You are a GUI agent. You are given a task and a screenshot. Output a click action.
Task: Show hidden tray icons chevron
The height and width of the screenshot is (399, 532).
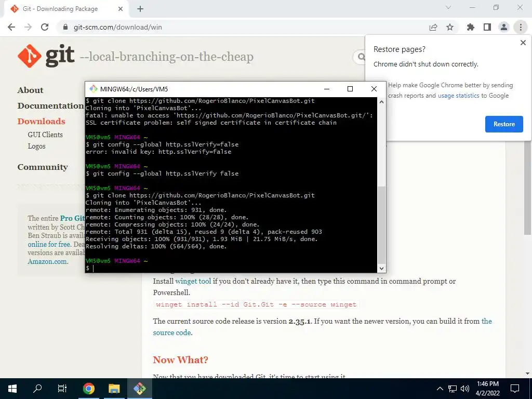pyautogui.click(x=440, y=389)
